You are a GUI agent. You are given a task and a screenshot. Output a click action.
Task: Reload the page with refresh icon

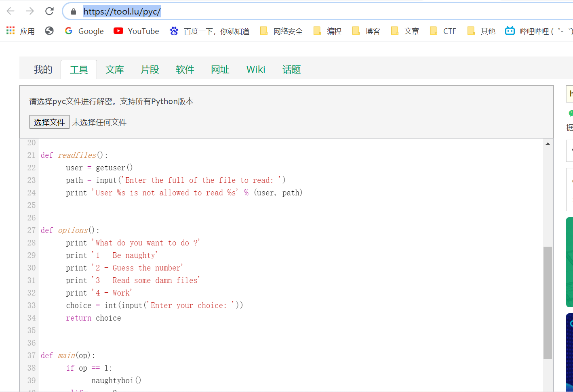click(x=49, y=11)
